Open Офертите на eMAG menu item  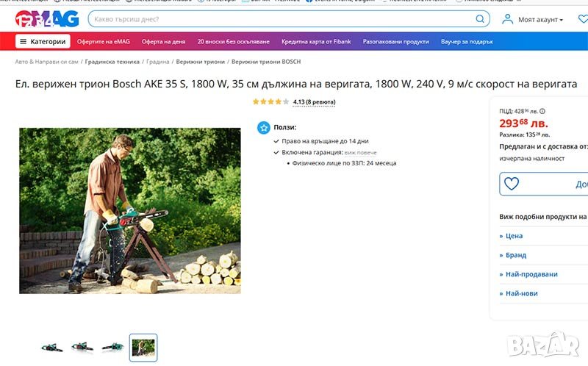(x=104, y=42)
